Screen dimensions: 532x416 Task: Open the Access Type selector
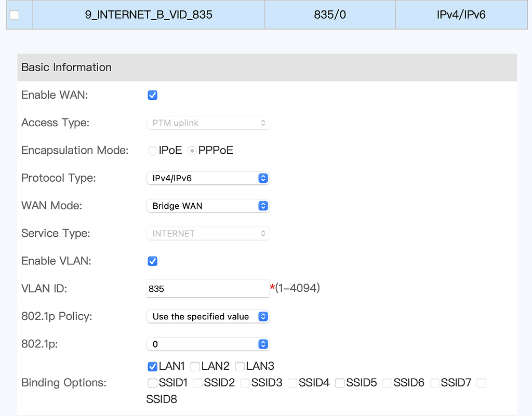pyautogui.click(x=208, y=123)
